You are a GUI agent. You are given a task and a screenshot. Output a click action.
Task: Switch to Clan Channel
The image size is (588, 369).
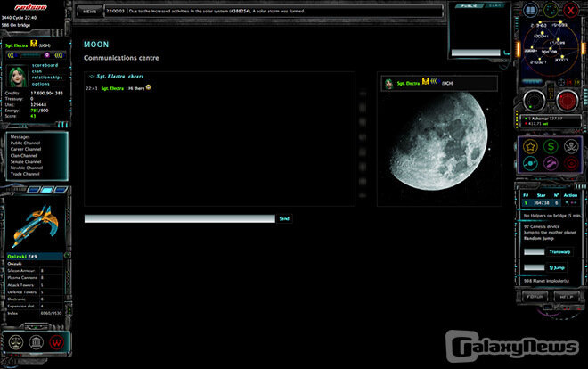(23, 155)
